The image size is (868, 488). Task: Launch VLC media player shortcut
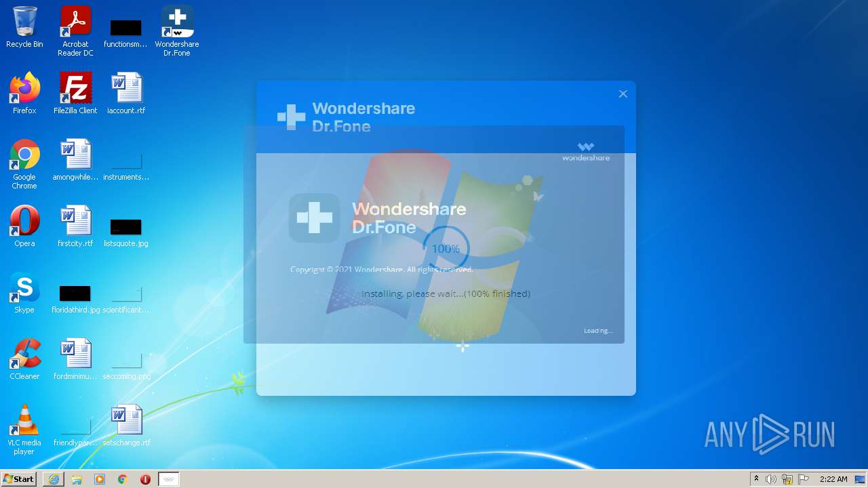pyautogui.click(x=24, y=430)
